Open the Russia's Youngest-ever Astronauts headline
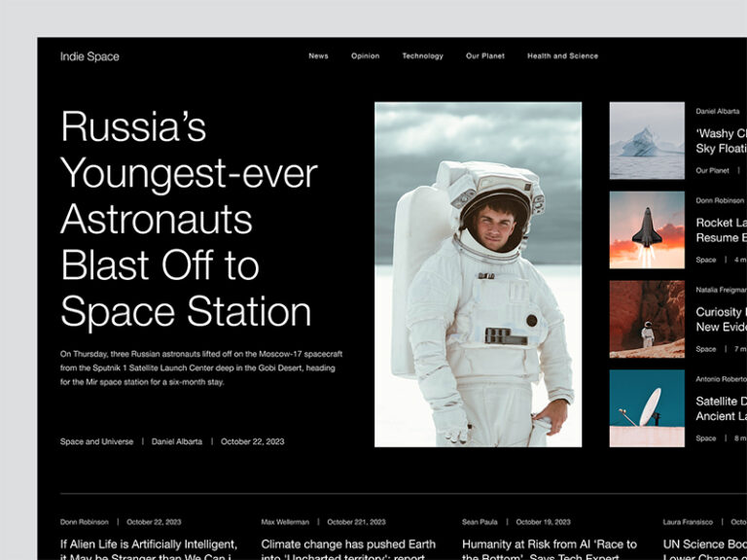Image resolution: width=747 pixels, height=560 pixels. (189, 219)
